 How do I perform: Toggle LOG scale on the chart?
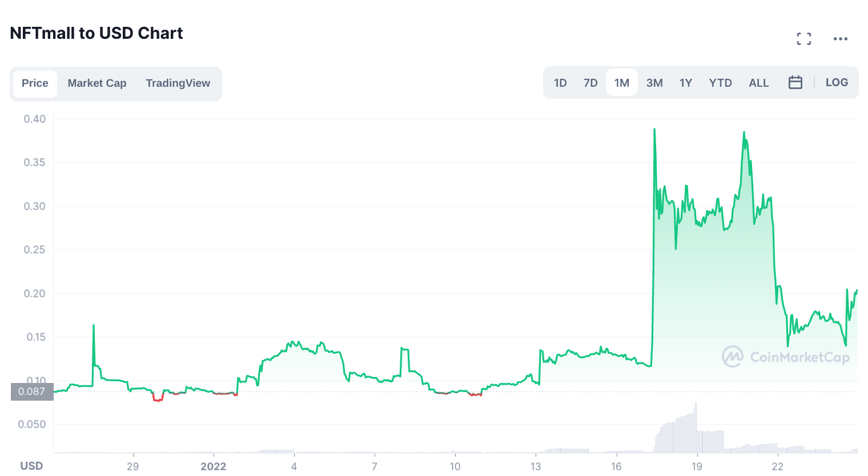pos(837,83)
